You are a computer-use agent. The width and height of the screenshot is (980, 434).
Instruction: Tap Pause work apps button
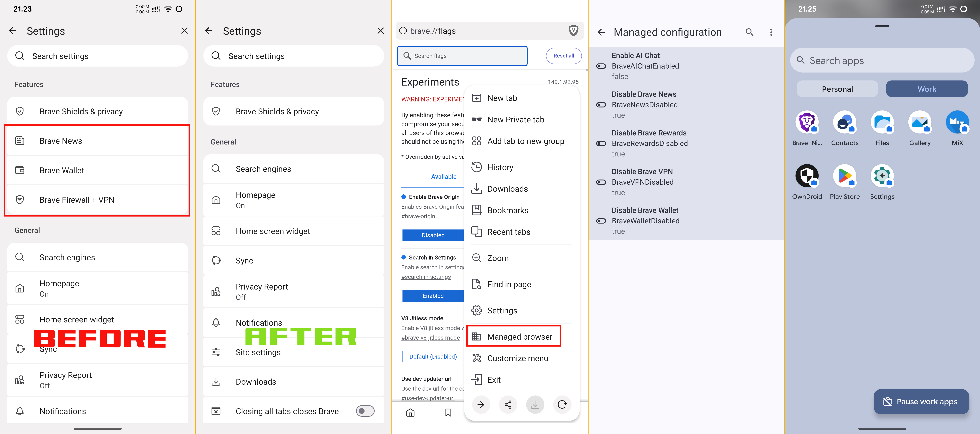pyautogui.click(x=921, y=401)
